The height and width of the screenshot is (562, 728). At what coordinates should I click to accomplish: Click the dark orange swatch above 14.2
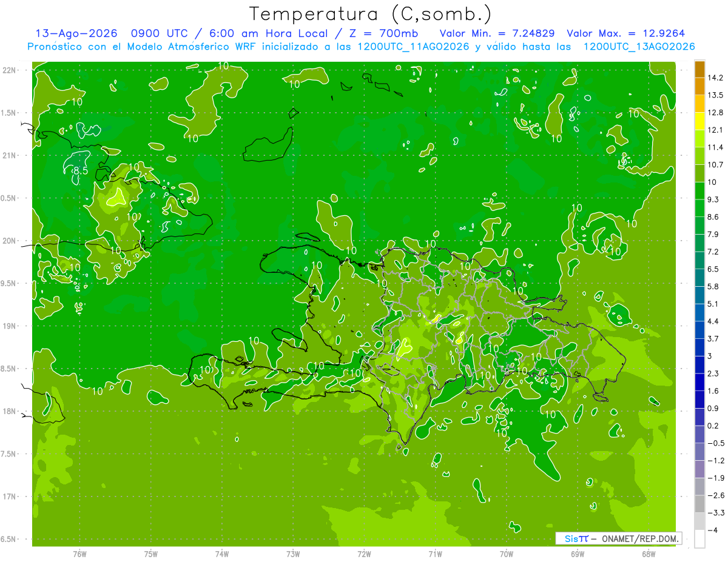coord(699,69)
